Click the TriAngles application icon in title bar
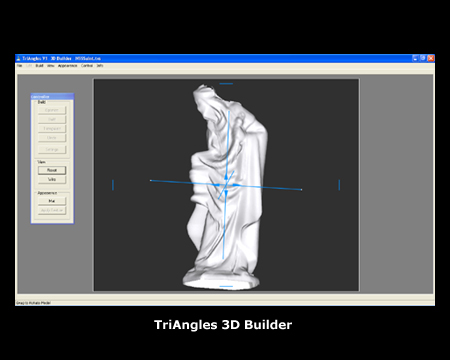This screenshot has height=360, width=450. pos(19,58)
